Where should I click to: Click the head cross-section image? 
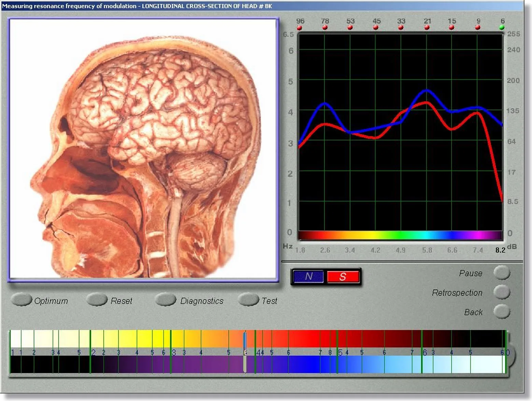pos(143,149)
